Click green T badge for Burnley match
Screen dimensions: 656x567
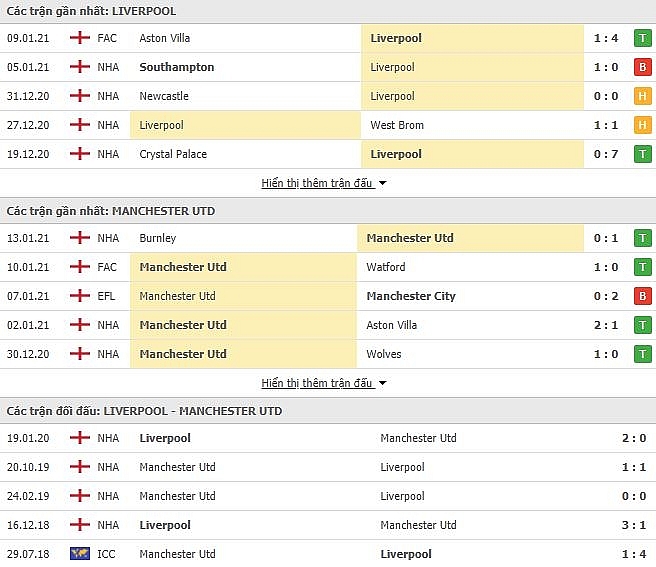[643, 238]
